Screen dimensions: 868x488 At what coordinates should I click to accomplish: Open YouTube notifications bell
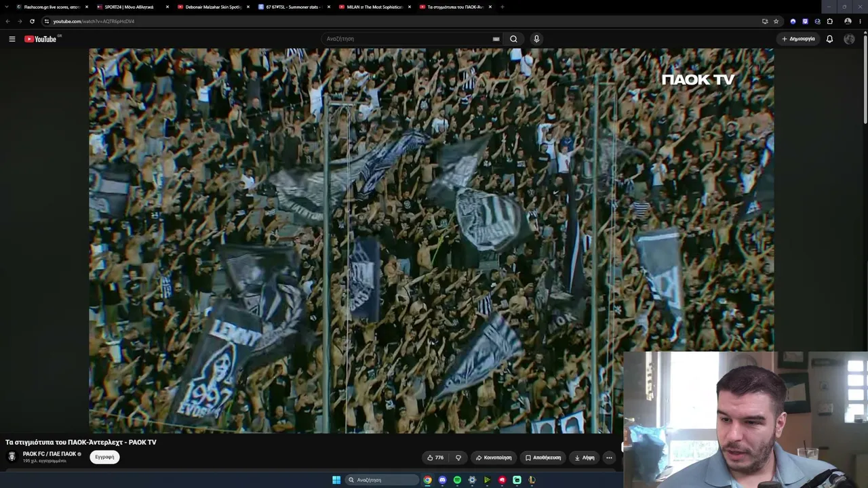click(x=829, y=39)
